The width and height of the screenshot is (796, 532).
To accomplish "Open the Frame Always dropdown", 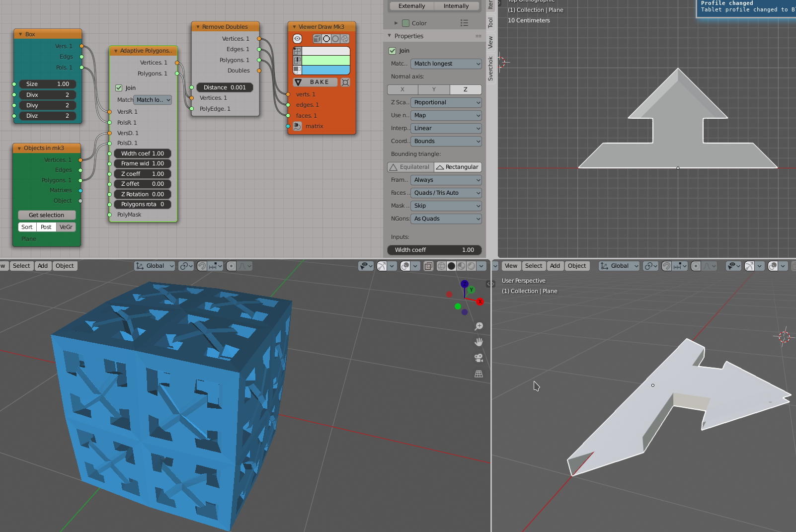I will pyautogui.click(x=446, y=180).
